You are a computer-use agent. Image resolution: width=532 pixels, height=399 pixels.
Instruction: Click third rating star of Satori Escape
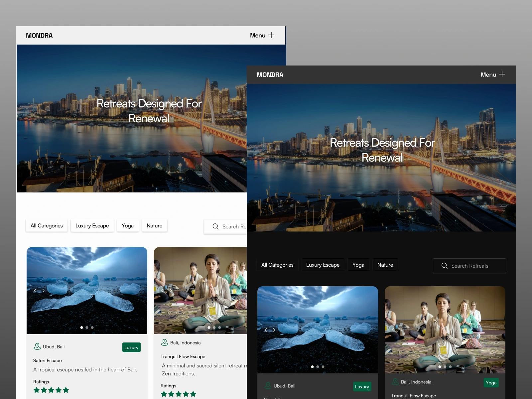coord(51,390)
